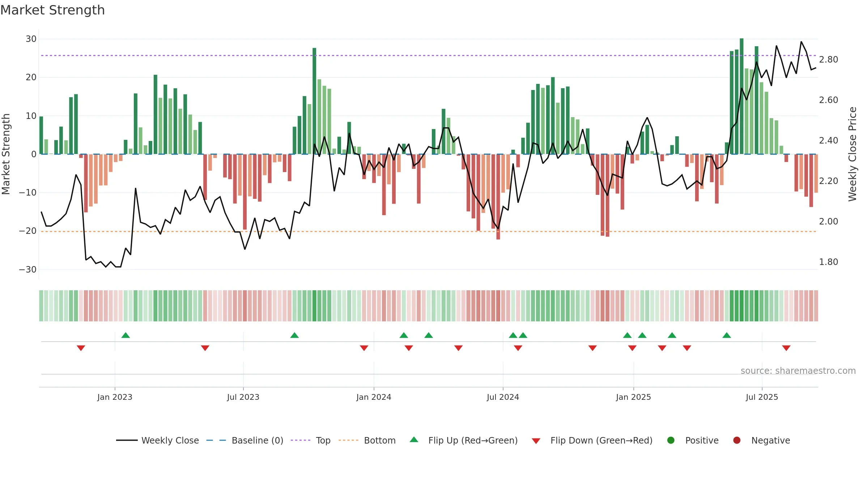Click the green Positive circle legend icon

(x=671, y=440)
